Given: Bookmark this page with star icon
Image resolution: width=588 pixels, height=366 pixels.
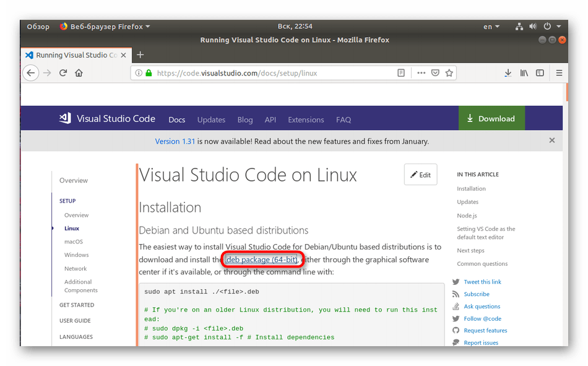Looking at the screenshot, I should pyautogui.click(x=449, y=73).
